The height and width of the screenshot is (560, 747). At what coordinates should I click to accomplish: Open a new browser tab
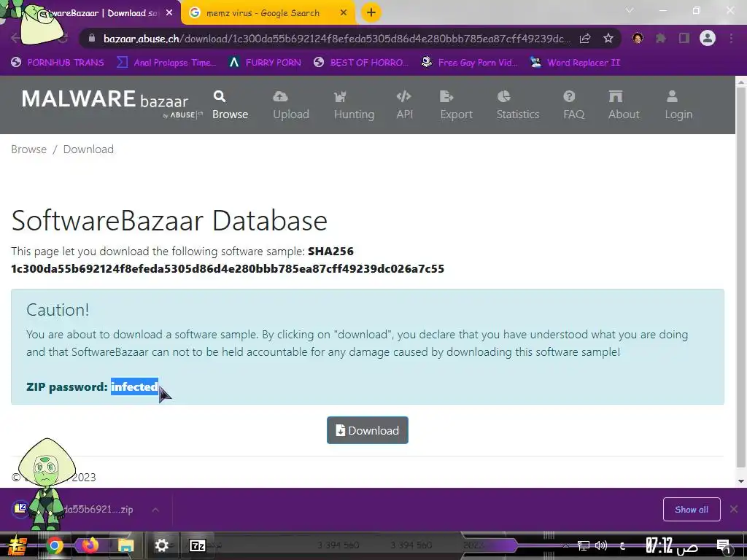click(x=371, y=13)
